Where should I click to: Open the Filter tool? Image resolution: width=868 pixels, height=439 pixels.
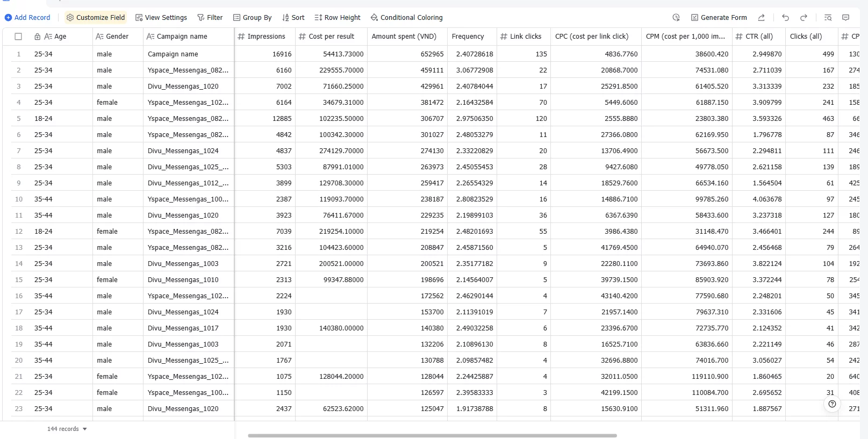click(210, 18)
